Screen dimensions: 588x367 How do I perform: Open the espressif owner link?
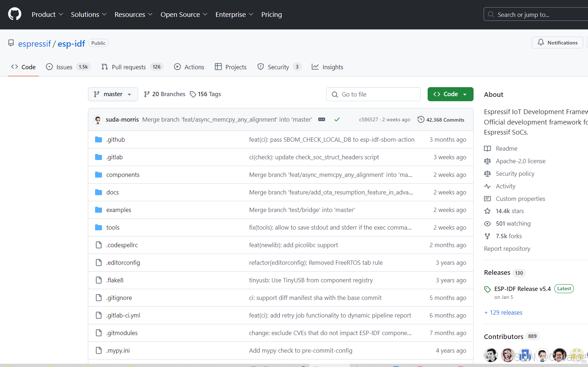click(34, 44)
